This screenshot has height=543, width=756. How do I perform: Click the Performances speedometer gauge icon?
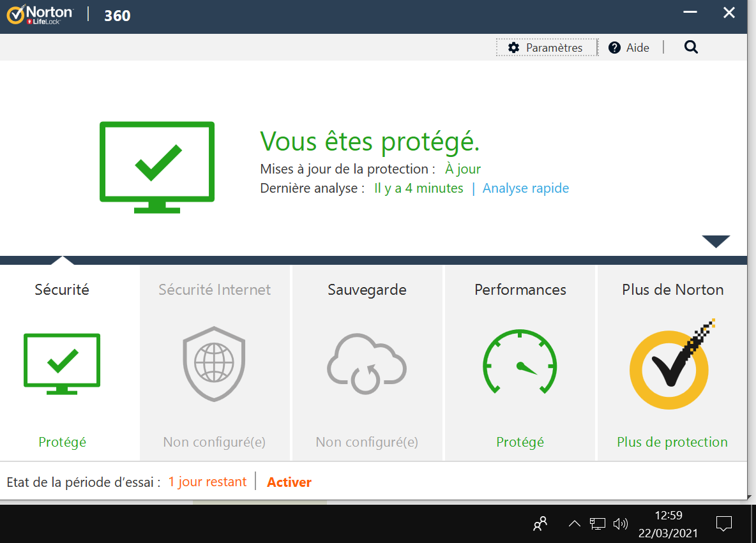pyautogui.click(x=520, y=361)
